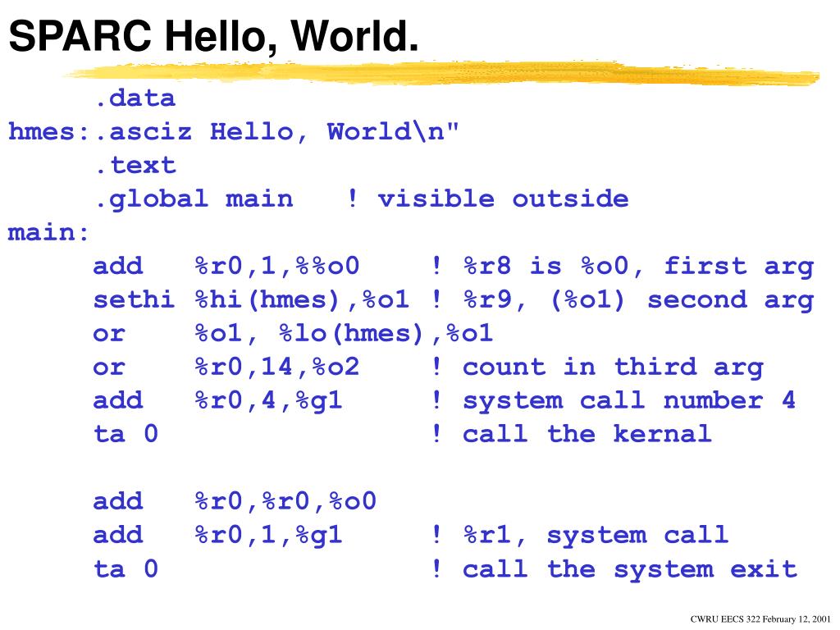Select the '.asciz Hello, World\n"' text

coord(277,132)
